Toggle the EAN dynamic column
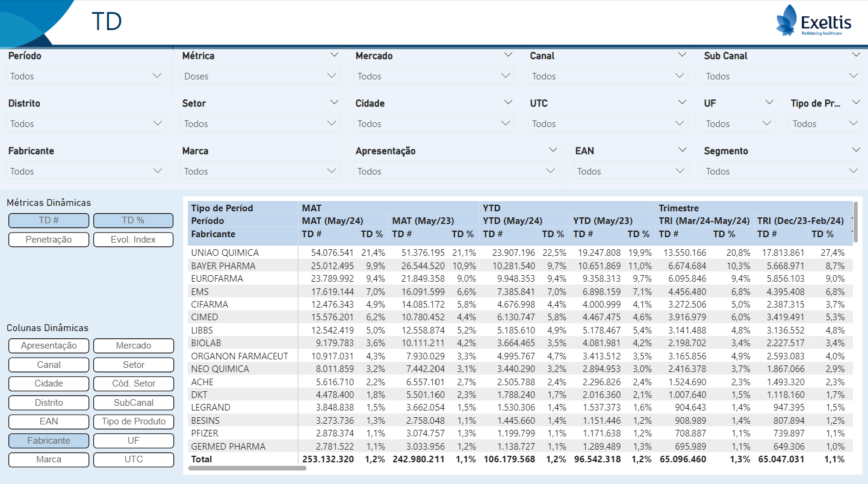The image size is (868, 484). pyautogui.click(x=49, y=421)
